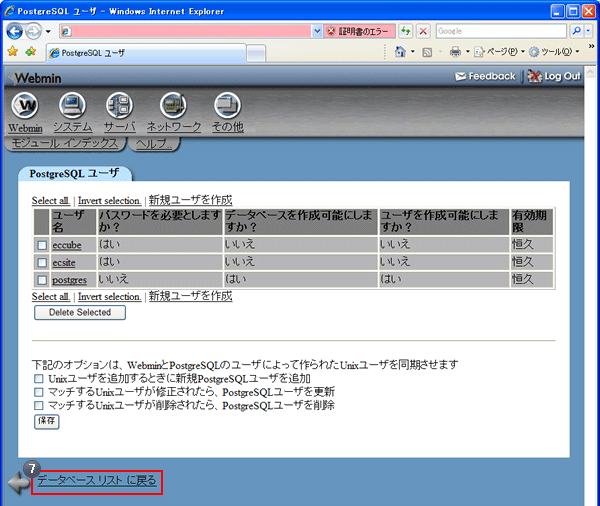Screen dimensions: 600x506
Task: Expand the address bar URL dropdown
Action: coord(317,31)
